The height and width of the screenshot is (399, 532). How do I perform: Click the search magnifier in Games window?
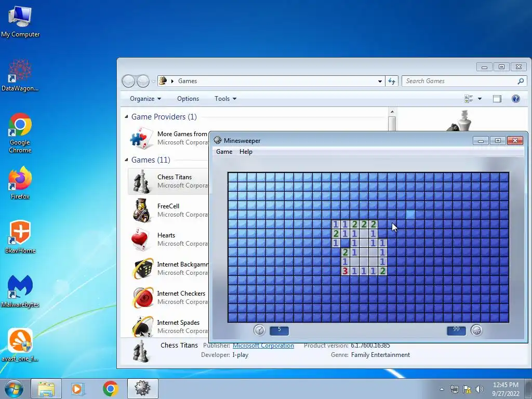[521, 81]
